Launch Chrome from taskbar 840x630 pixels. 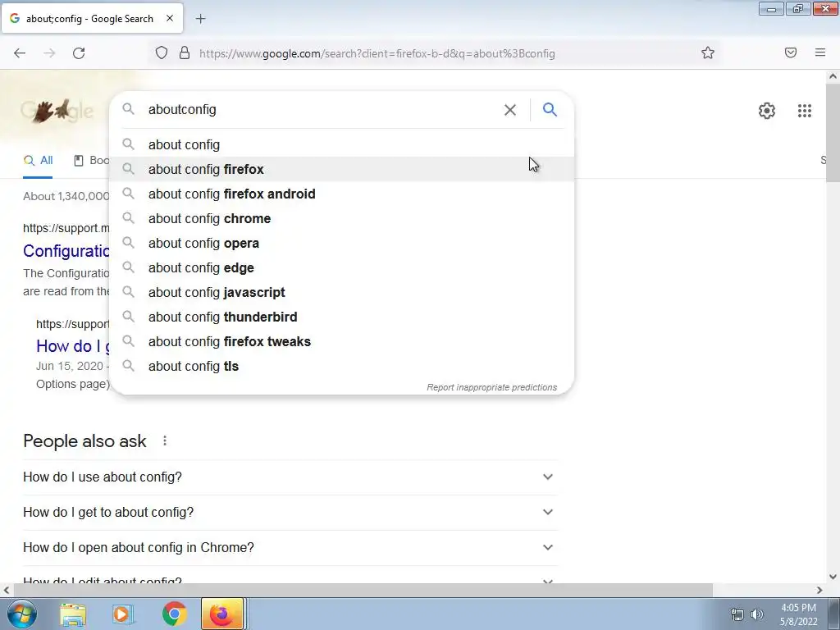(x=174, y=614)
